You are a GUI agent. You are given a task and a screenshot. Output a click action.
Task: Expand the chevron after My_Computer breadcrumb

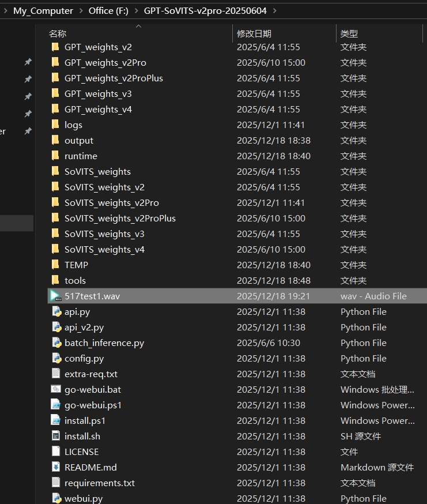(81, 11)
